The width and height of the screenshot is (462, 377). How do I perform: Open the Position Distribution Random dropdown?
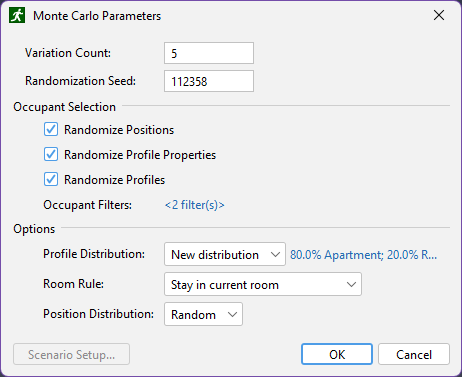tap(203, 314)
